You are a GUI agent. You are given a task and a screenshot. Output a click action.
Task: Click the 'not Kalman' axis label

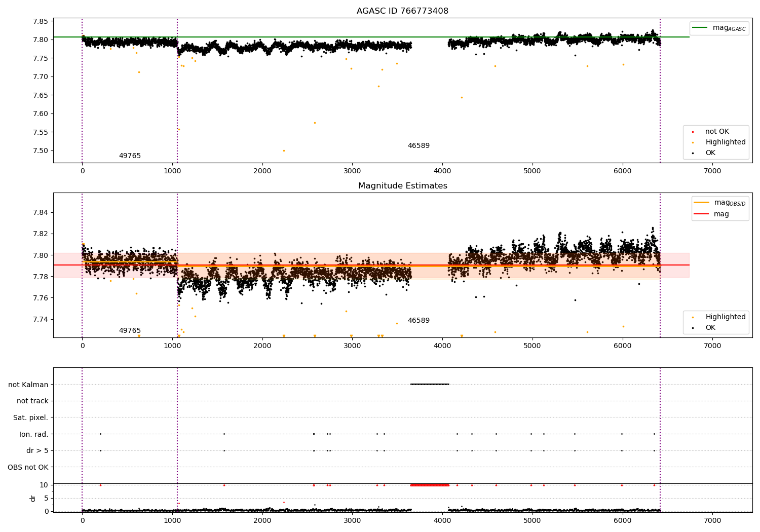[x=28, y=385]
